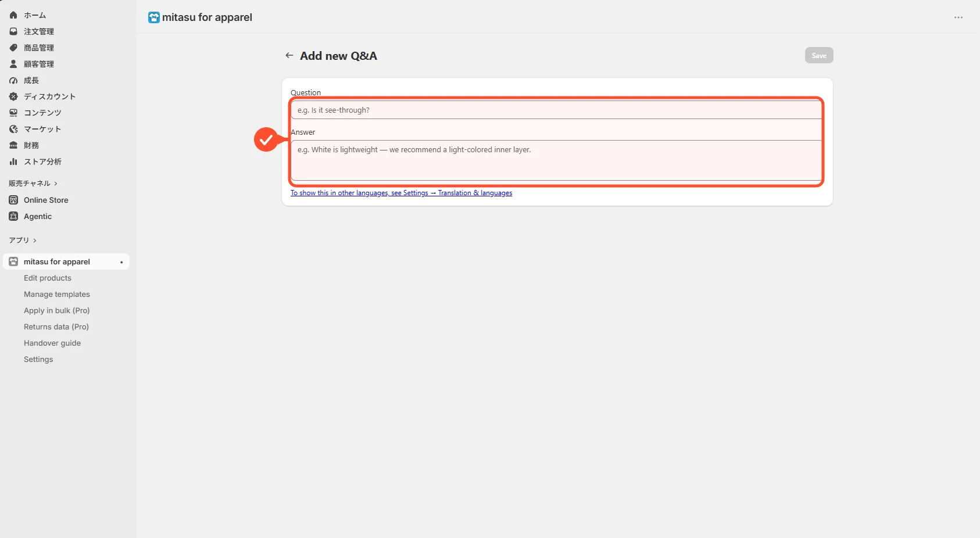Click the 成長 growth gauge icon
The height and width of the screenshot is (538, 980).
pos(13,80)
